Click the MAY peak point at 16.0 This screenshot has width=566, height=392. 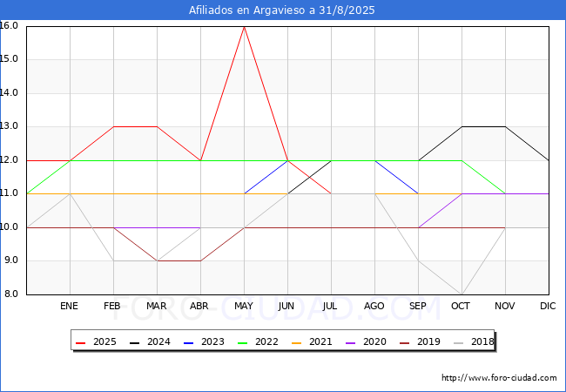245,27
